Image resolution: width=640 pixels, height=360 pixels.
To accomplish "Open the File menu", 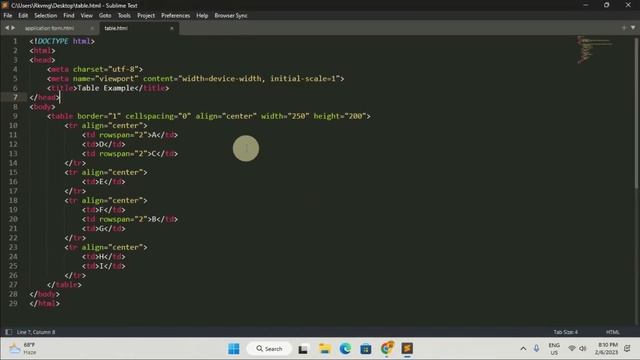I will [x=8, y=16].
